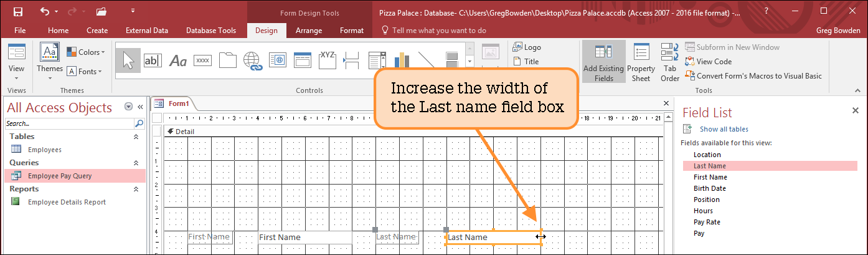
Task: Click Subform in New Window
Action: 732,47
